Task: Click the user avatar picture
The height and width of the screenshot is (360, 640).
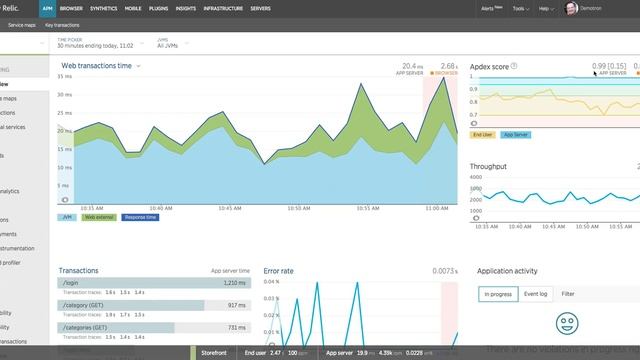Action: pyautogui.click(x=571, y=9)
